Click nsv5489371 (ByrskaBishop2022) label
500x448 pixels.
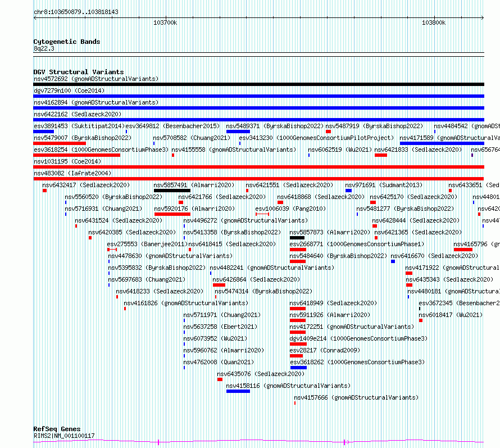pos(275,126)
